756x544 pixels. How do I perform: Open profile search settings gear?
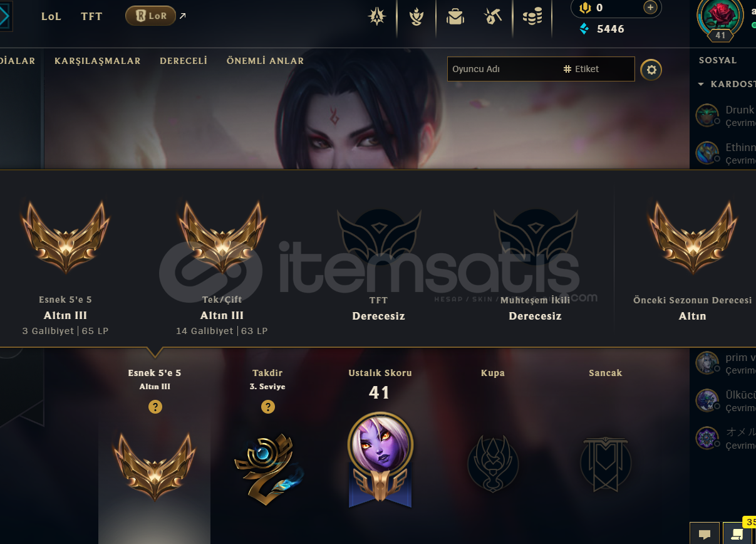[651, 70]
